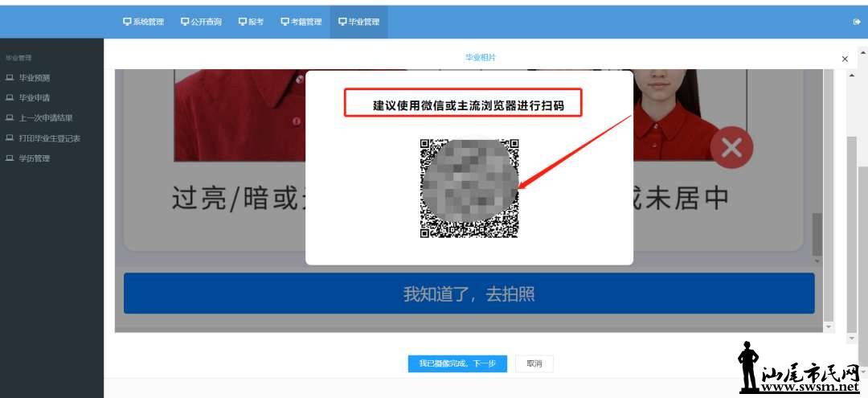Click the 毕业相片 dialog title
868x398 pixels.
pos(481,57)
